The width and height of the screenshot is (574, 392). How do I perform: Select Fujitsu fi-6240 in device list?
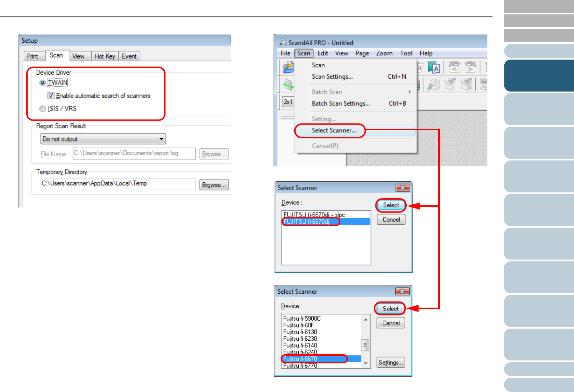[322, 352]
